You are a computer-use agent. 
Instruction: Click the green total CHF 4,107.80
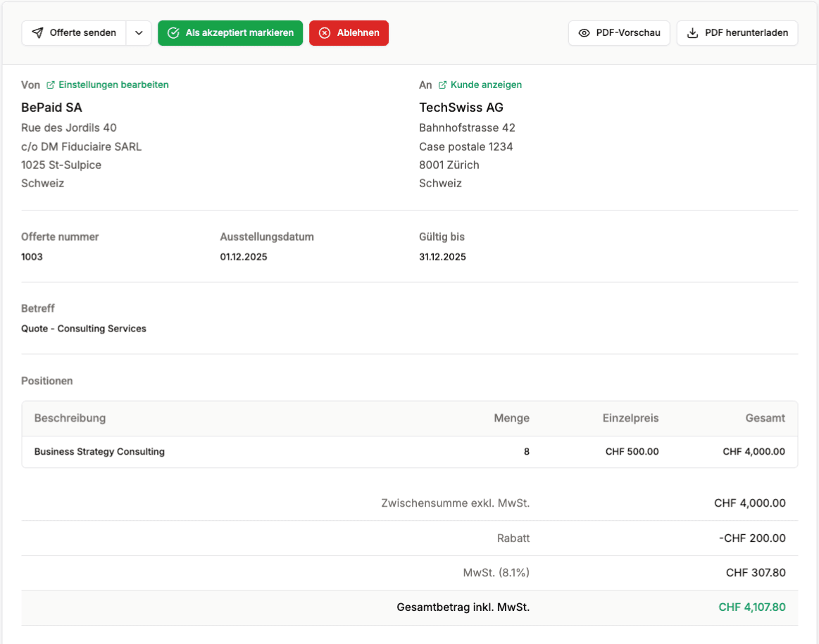[751, 607]
